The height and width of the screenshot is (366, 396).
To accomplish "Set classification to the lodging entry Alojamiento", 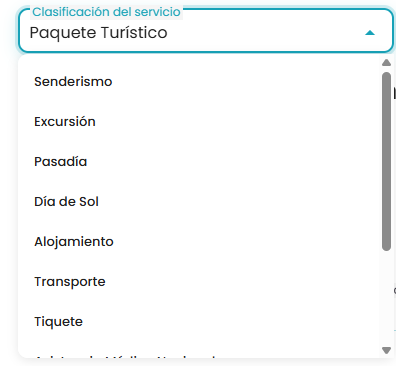I will click(x=199, y=242).
